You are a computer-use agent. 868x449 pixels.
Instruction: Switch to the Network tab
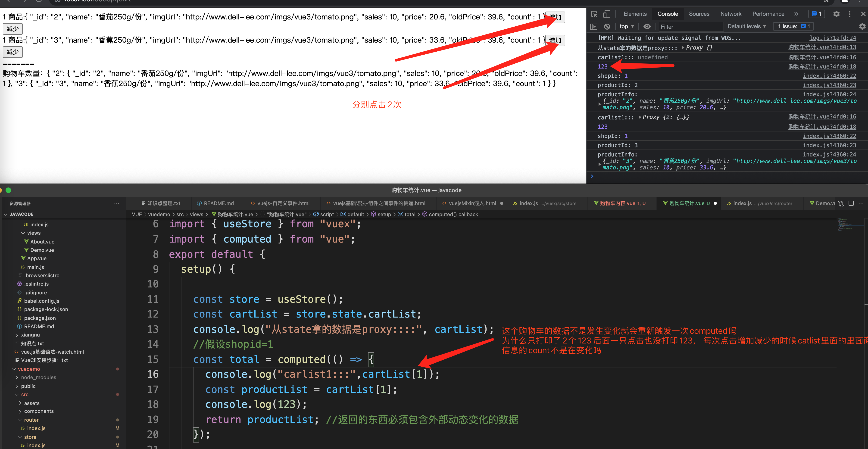(x=731, y=14)
